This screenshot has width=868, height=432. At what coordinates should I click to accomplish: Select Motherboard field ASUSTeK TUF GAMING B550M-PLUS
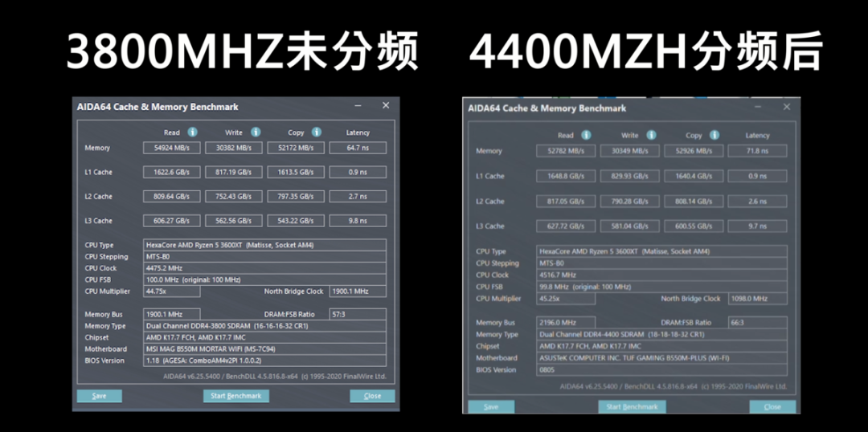tap(661, 358)
